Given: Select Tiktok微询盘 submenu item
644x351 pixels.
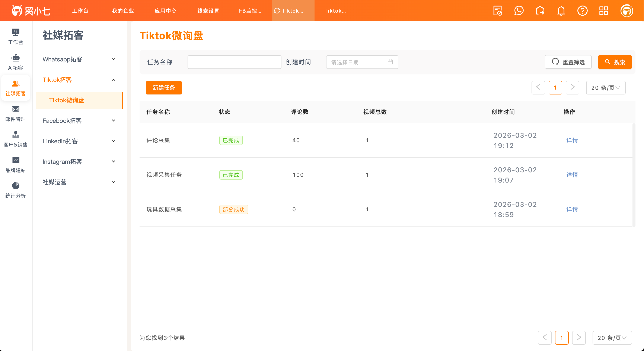Looking at the screenshot, I should pyautogui.click(x=80, y=100).
